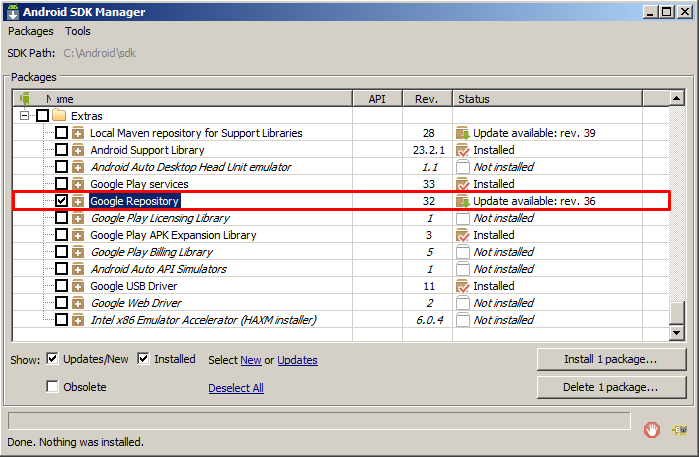Viewport: 699px width, 457px height.
Task: Open the log window icon in status bar
Action: [680, 430]
